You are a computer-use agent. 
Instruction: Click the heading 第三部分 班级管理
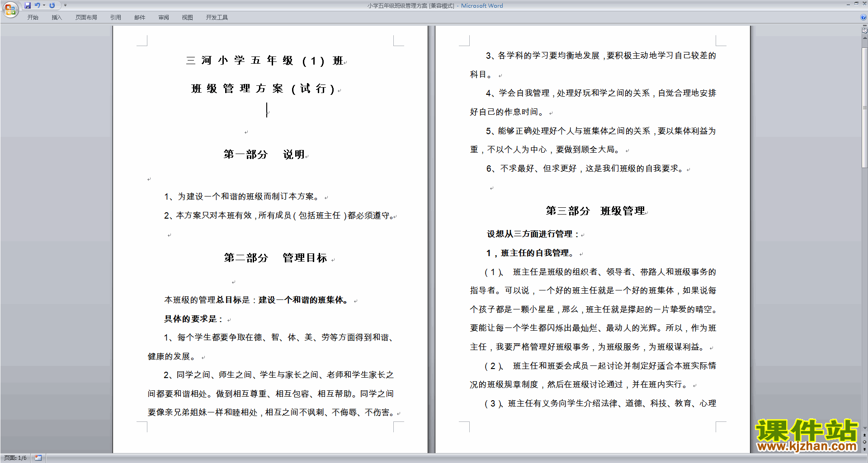point(595,211)
